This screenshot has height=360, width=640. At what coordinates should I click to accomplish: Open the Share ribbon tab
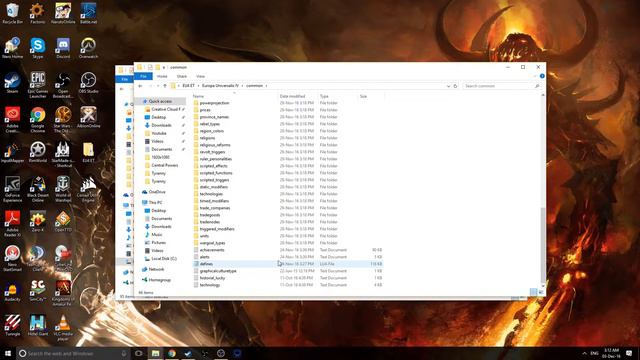182,76
